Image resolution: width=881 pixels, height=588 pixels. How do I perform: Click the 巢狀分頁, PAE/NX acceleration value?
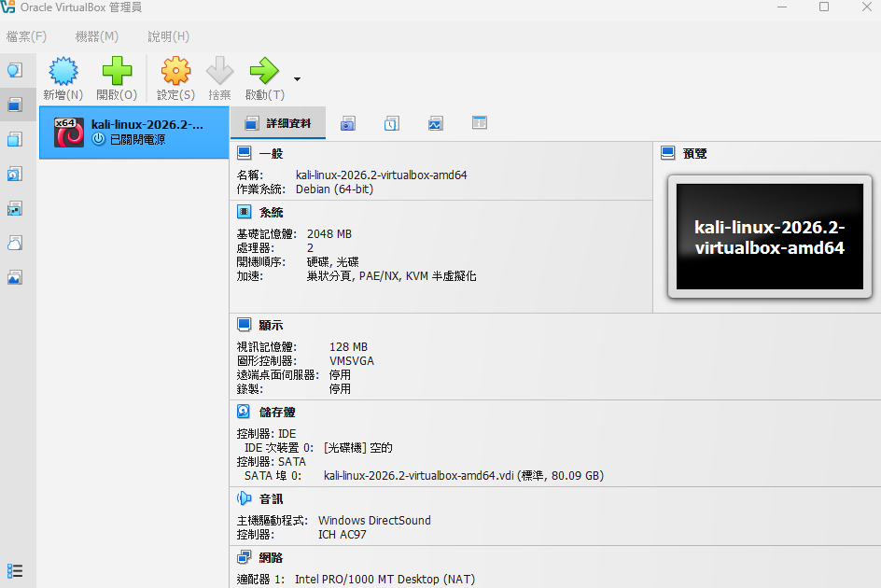(392, 276)
